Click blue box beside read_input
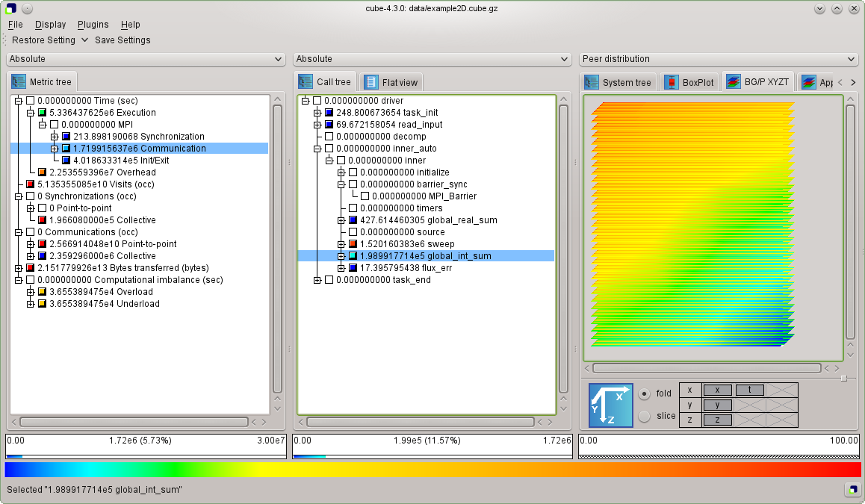This screenshot has width=865, height=504. 329,125
